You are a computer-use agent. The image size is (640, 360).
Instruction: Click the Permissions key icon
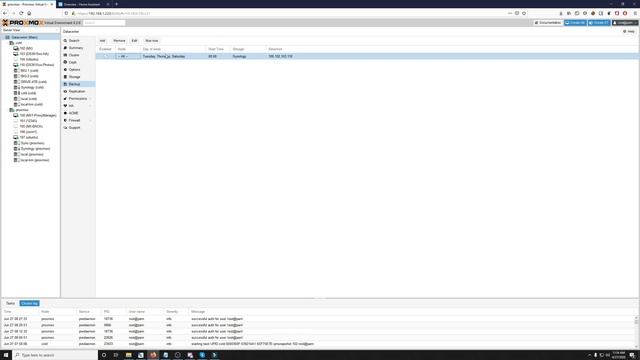pos(65,99)
